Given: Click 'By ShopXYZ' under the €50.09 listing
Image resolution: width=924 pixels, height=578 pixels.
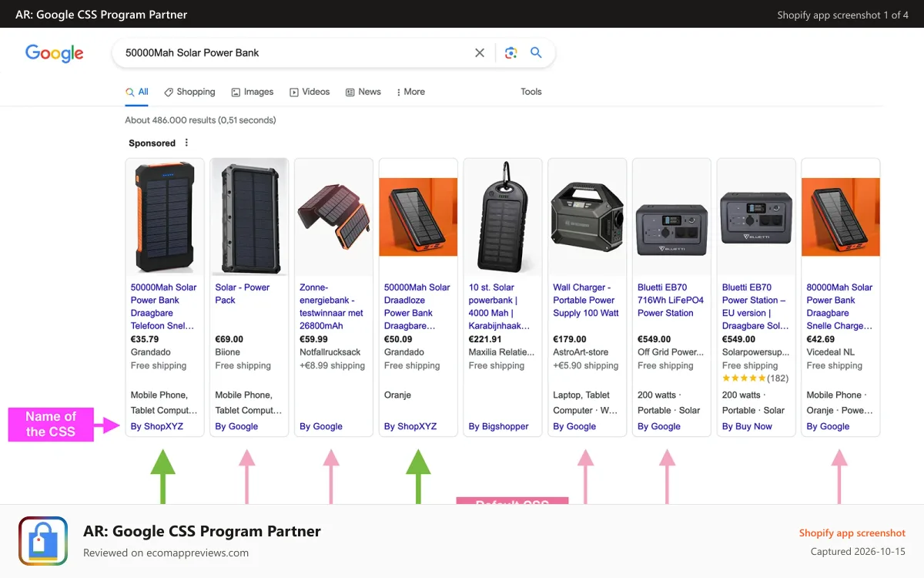Looking at the screenshot, I should (410, 426).
